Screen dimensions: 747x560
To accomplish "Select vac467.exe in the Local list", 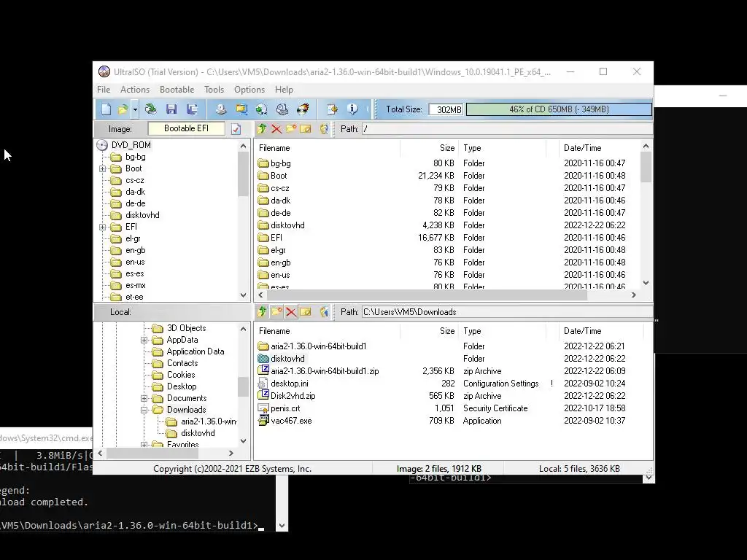I will (452, 421).
